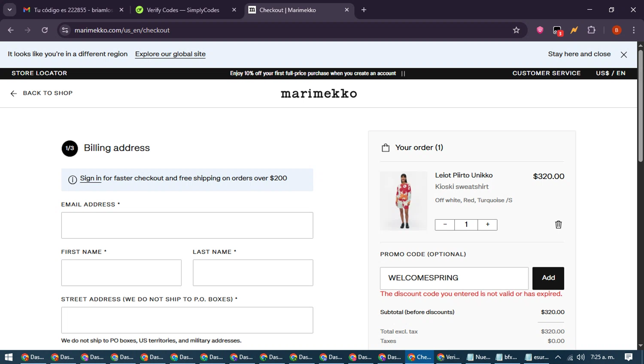Pause the promo banner carousel
The image size is (644, 364).
[x=403, y=73]
